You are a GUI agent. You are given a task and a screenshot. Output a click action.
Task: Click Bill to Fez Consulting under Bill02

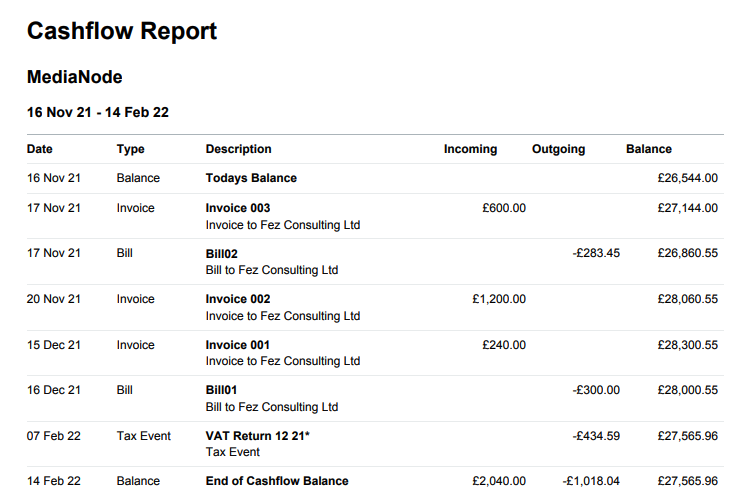click(272, 270)
